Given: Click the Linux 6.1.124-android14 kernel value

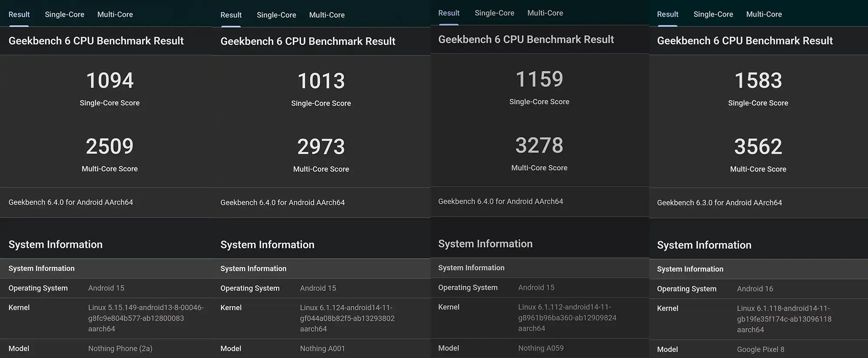Looking at the screenshot, I should pyautogui.click(x=347, y=318).
